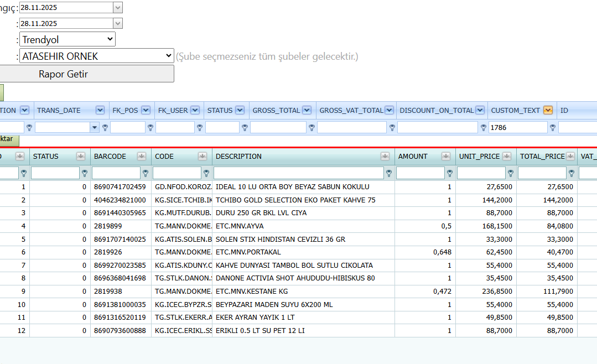The width and height of the screenshot is (597, 364).
Task: Click BARCODE column header menu arrow
Action: point(142,156)
